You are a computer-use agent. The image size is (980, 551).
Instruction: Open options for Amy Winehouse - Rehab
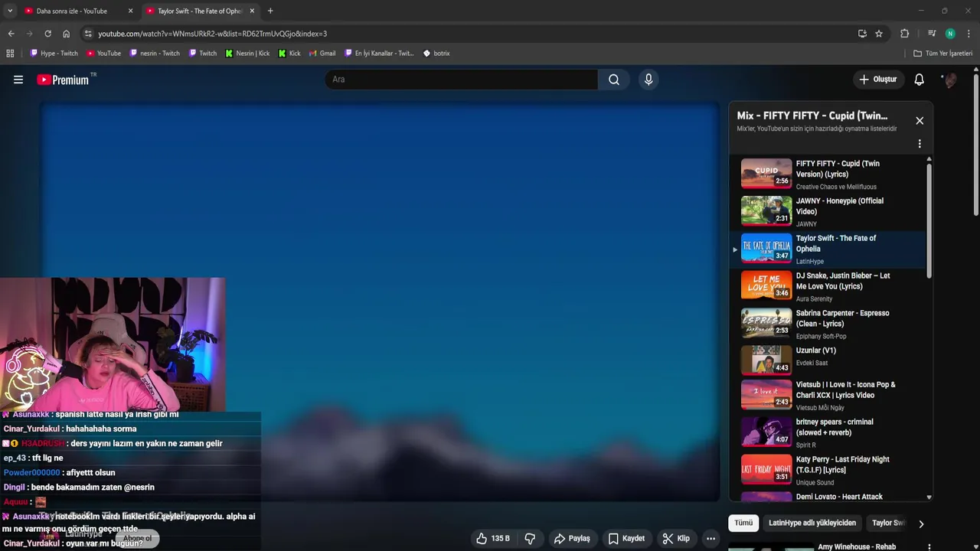click(929, 547)
